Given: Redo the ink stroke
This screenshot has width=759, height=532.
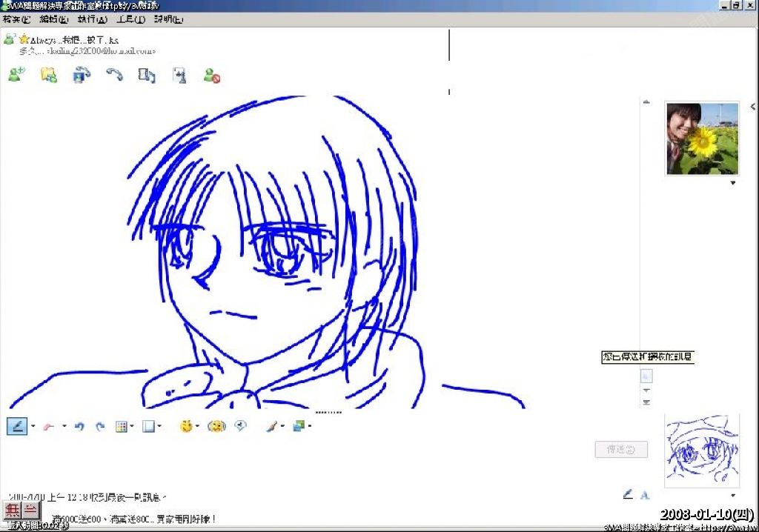Looking at the screenshot, I should click(x=100, y=426).
